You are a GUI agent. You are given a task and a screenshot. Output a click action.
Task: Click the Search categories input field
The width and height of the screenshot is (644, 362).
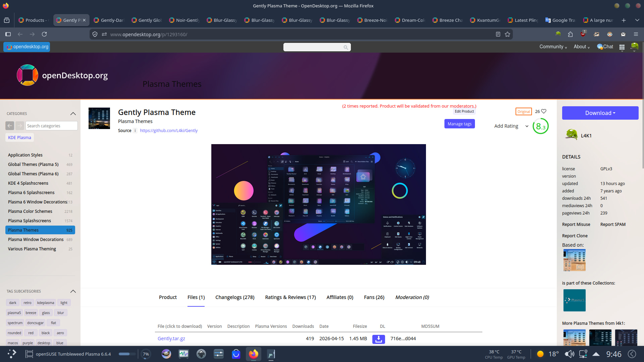click(51, 126)
